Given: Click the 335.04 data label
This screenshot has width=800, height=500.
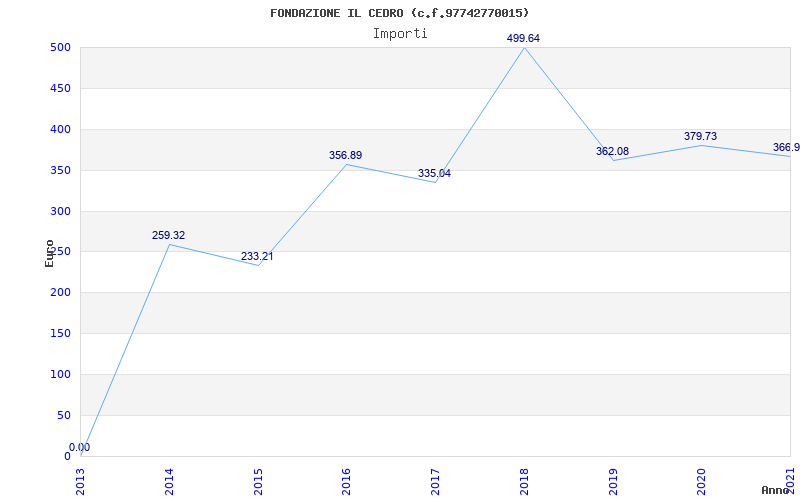Looking at the screenshot, I should (434, 173).
